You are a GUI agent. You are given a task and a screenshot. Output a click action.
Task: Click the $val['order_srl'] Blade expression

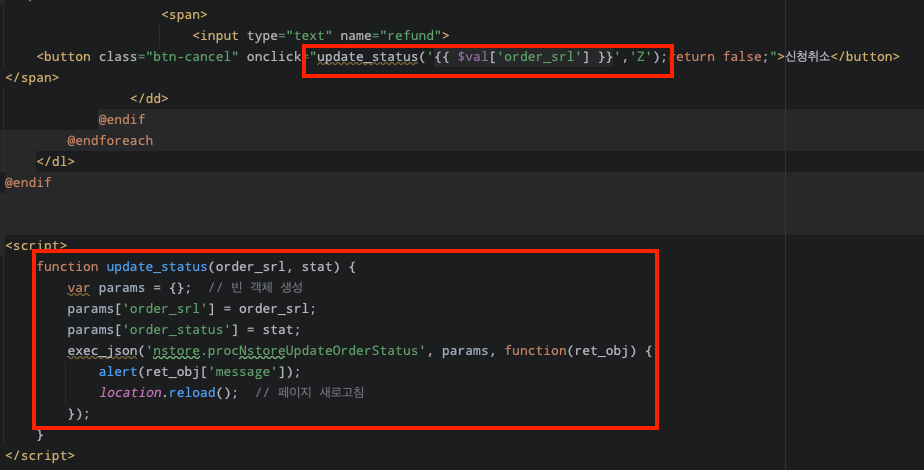(x=523, y=57)
